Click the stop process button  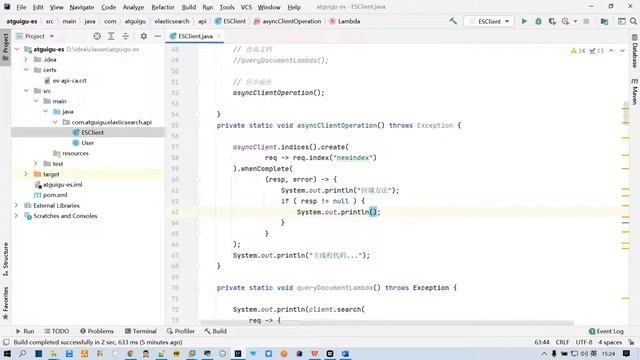pyautogui.click(x=586, y=21)
